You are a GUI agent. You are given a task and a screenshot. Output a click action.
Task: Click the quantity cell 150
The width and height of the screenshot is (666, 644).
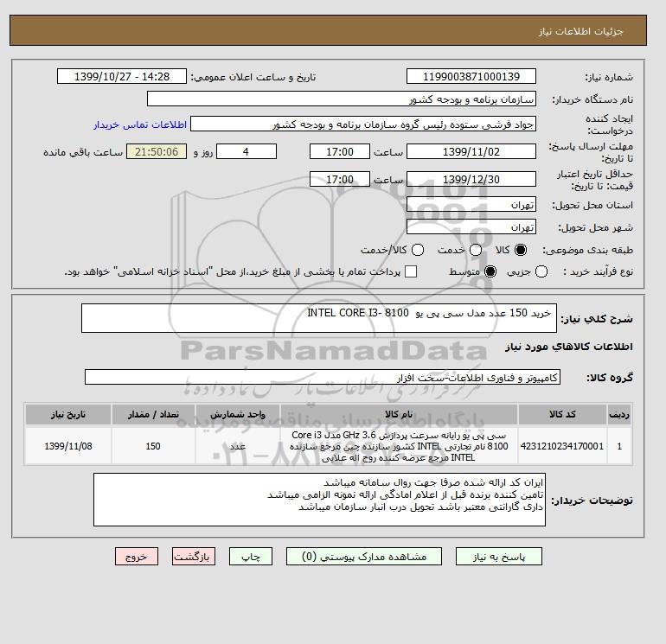[x=153, y=446]
